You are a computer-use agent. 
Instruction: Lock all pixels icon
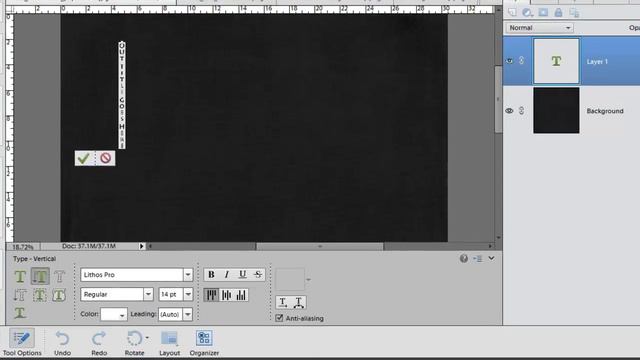pyautogui.click(x=558, y=13)
